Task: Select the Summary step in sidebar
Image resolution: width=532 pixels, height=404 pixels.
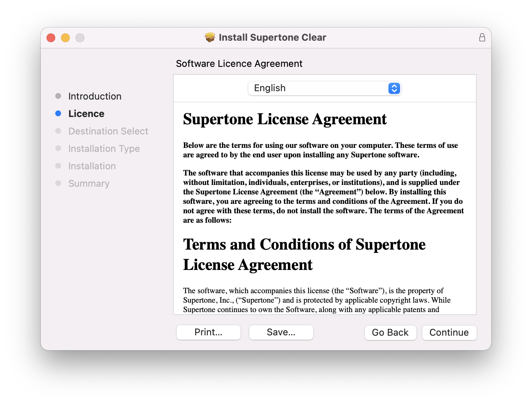Action: coord(82,183)
